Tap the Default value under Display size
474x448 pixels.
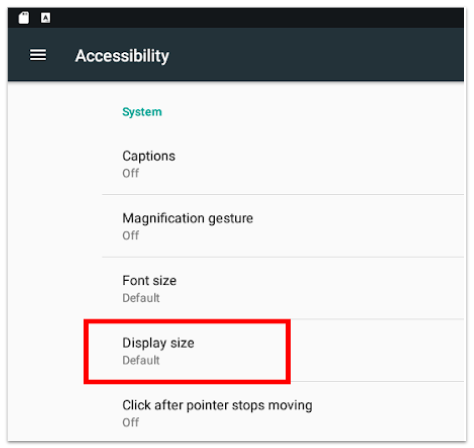pos(141,360)
